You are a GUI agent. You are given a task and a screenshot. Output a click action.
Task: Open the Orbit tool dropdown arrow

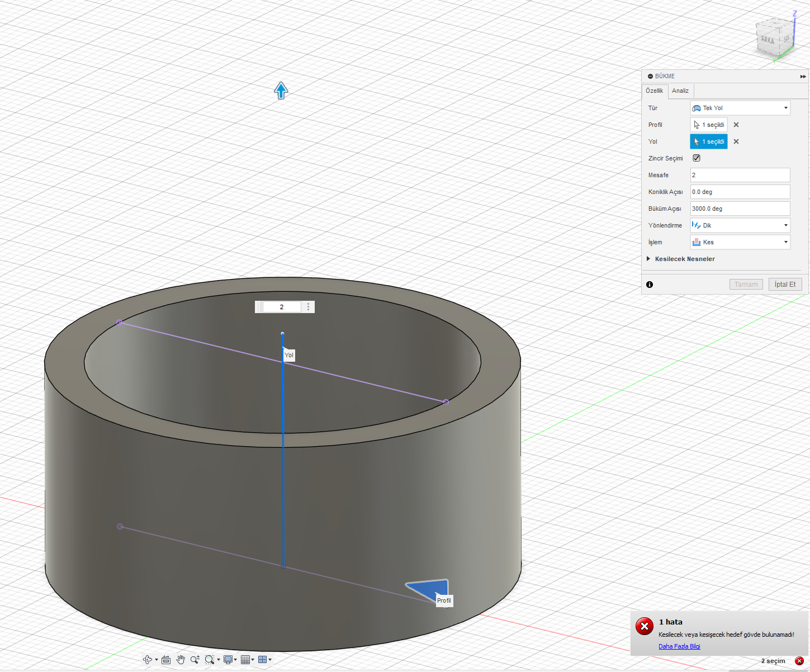click(x=157, y=660)
